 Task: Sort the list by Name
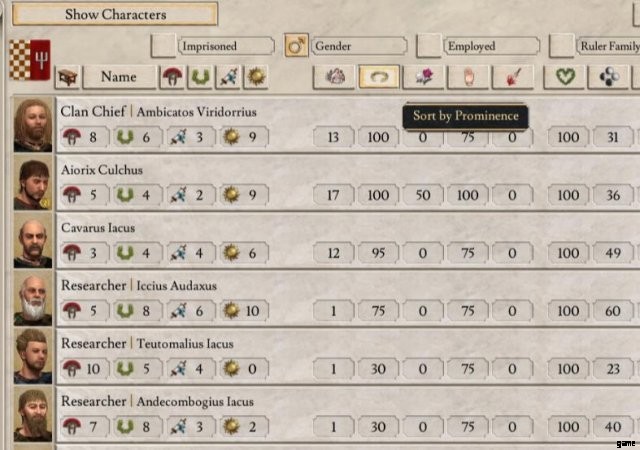pos(120,77)
